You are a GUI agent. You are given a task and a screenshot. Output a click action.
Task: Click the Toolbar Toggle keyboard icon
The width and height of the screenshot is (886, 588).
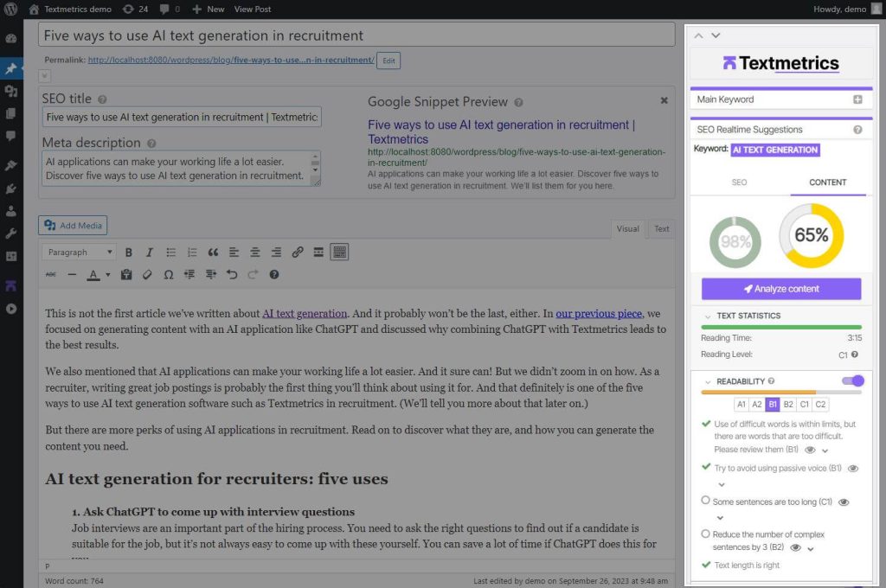[340, 252]
